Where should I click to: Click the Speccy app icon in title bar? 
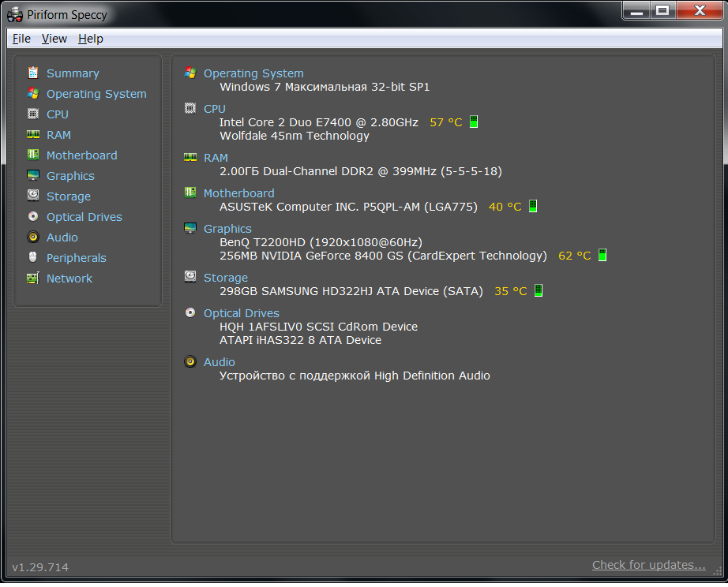click(15, 15)
